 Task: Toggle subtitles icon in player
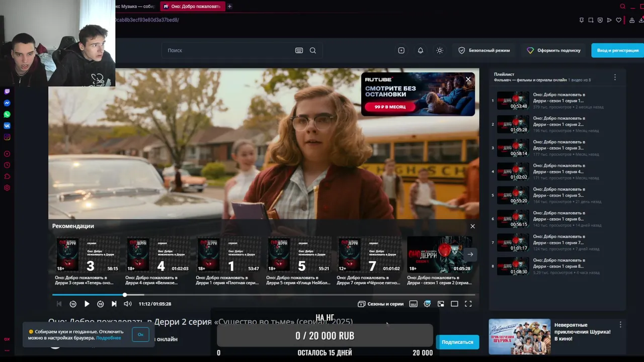coord(414,304)
